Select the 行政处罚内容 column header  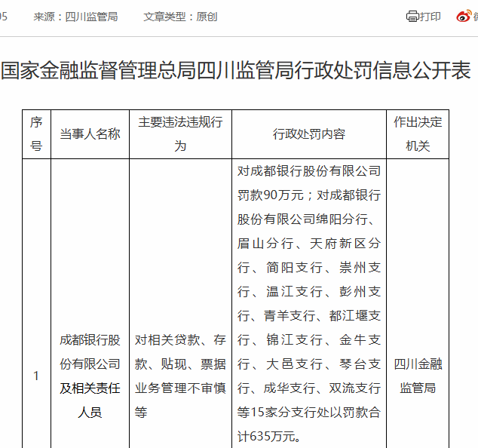tap(309, 134)
